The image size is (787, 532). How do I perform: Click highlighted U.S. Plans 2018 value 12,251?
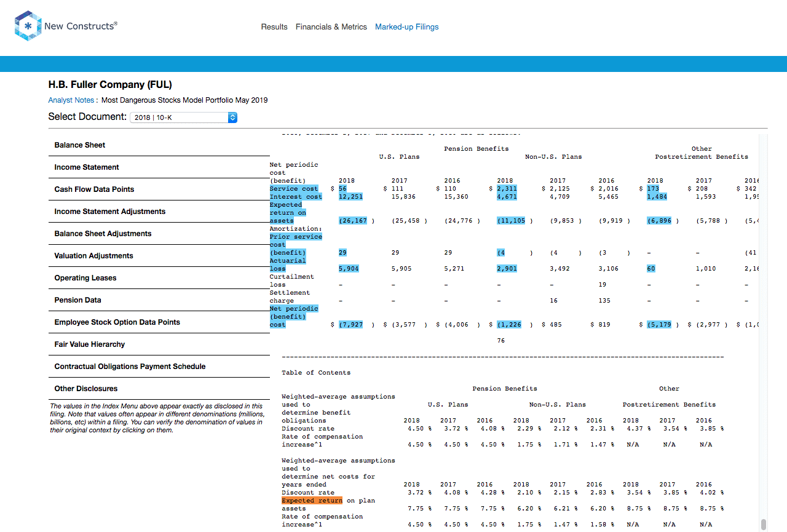350,197
